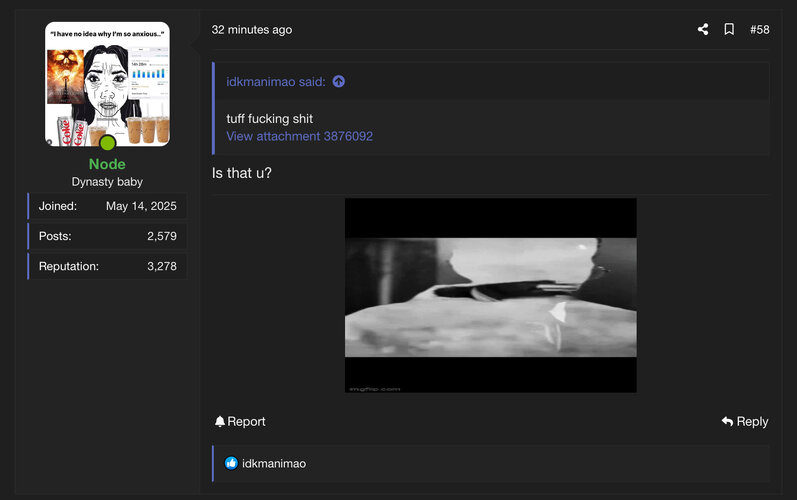Click the blue thumbs-up like icon

[231, 463]
